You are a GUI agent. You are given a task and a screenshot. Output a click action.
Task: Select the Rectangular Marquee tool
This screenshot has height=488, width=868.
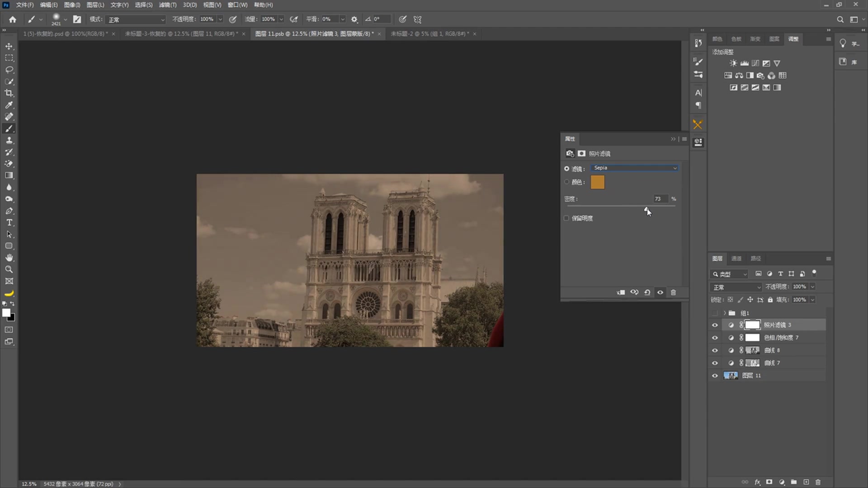(x=9, y=58)
